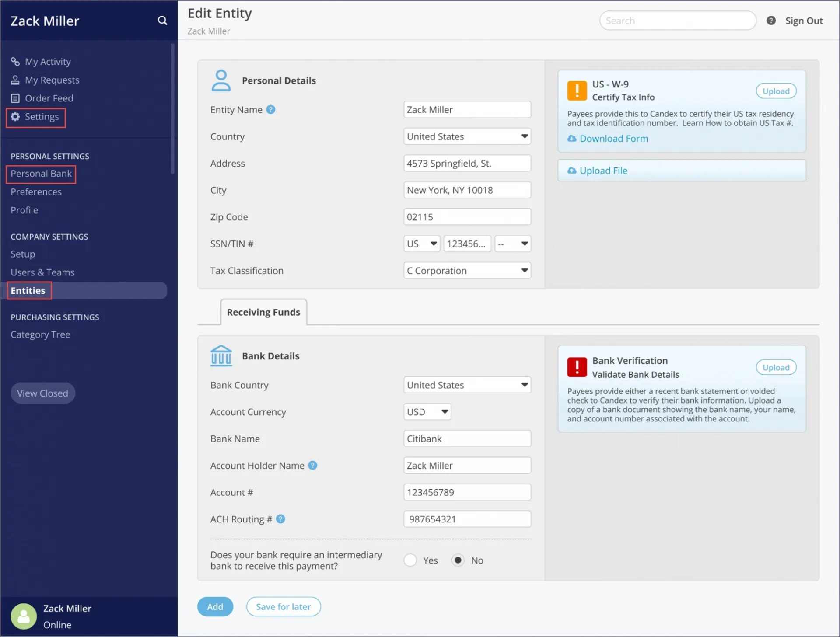Click Upload on Bank Verification card
The image size is (840, 637).
(776, 368)
